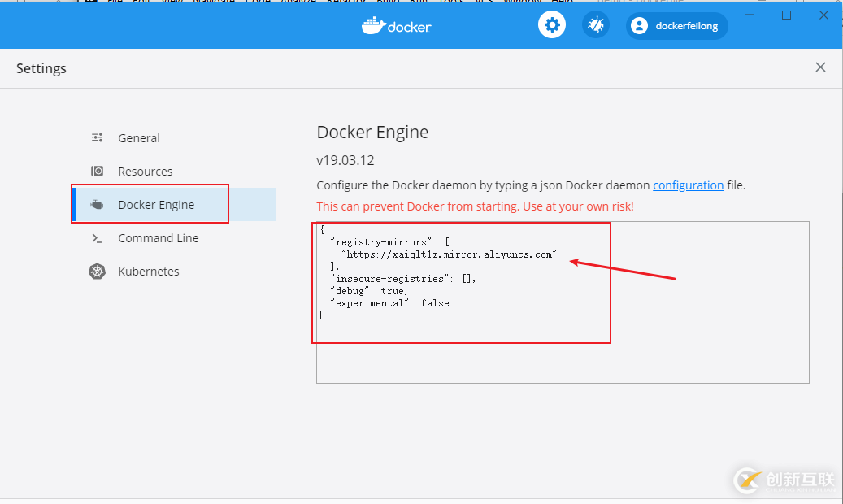This screenshot has height=504, width=843.
Task: Select General in the settings sidebar
Action: pyautogui.click(x=139, y=137)
